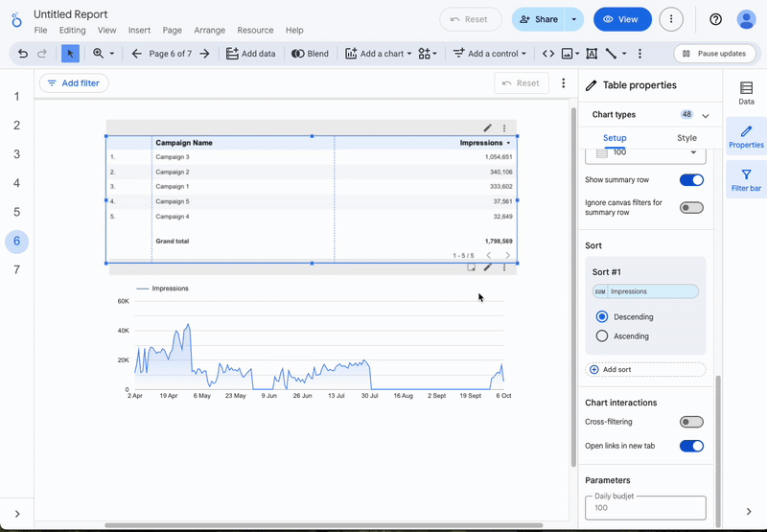Image resolution: width=767 pixels, height=532 pixels.
Task: Click the Image insert icon
Action: (567, 54)
